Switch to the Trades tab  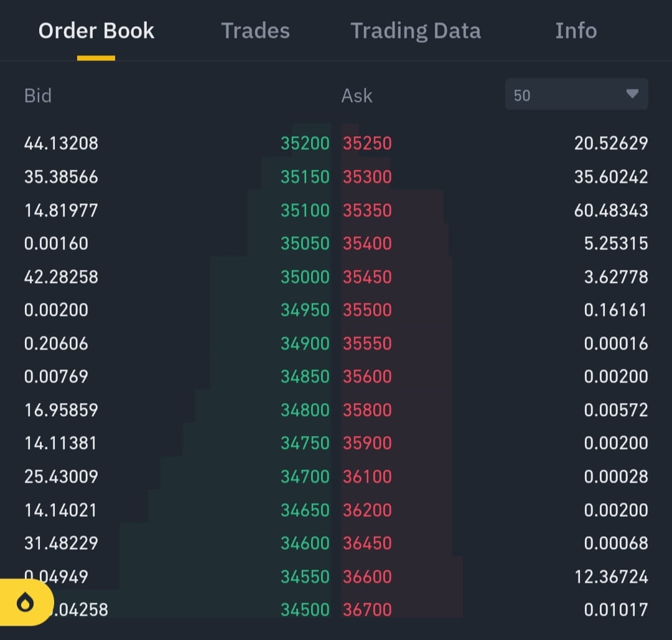click(x=255, y=30)
